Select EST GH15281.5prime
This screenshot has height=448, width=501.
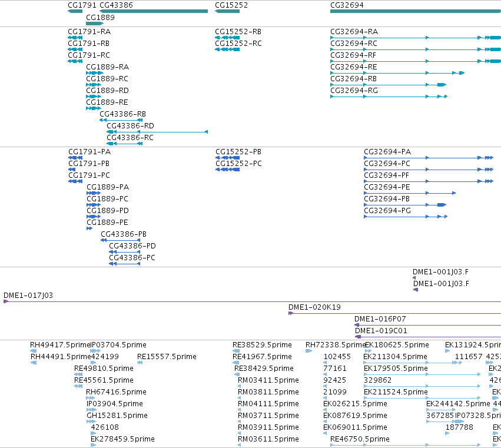(x=117, y=416)
